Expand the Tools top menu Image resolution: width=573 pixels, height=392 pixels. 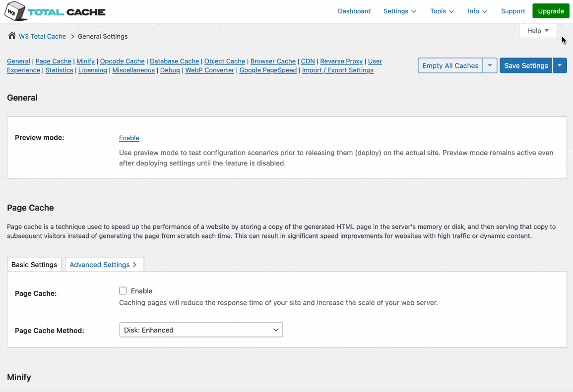tap(442, 11)
